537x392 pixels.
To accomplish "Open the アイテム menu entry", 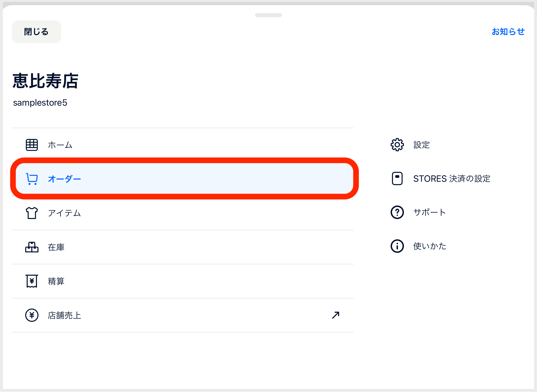I will [x=183, y=213].
